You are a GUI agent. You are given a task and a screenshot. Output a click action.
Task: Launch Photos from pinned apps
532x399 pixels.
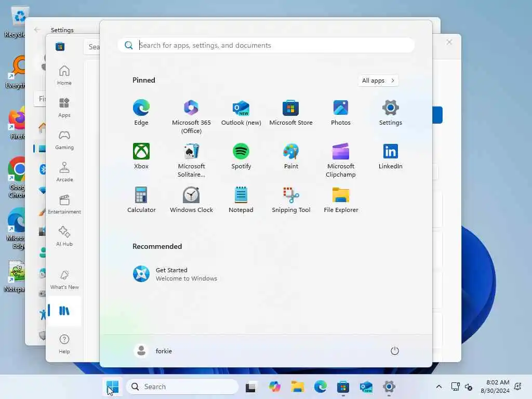pyautogui.click(x=341, y=113)
